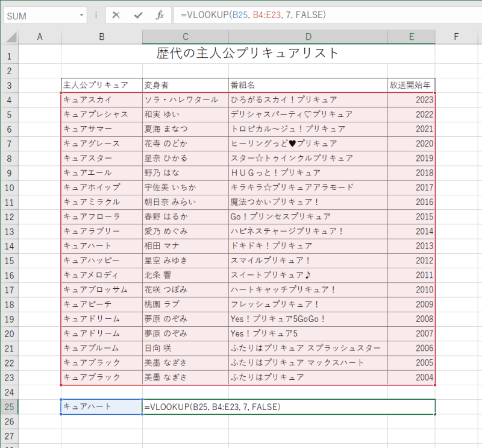The width and height of the screenshot is (482, 448).
Task: Click cell ひろがるスカイ！プリキュア
Action: (308, 100)
